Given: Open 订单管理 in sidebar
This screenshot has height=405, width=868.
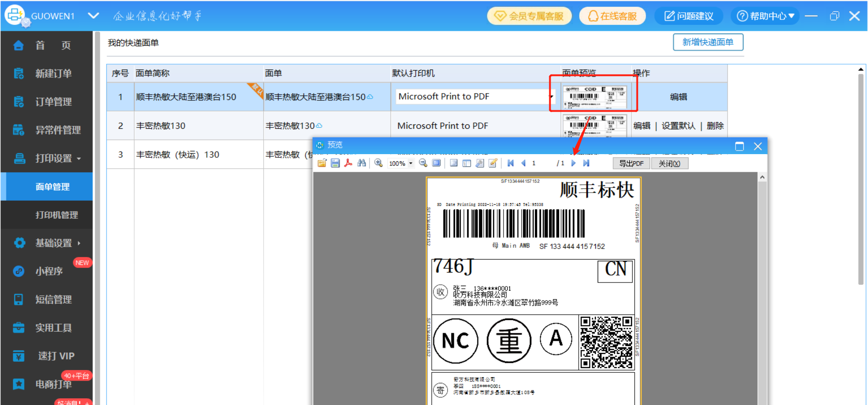Looking at the screenshot, I should click(x=47, y=102).
